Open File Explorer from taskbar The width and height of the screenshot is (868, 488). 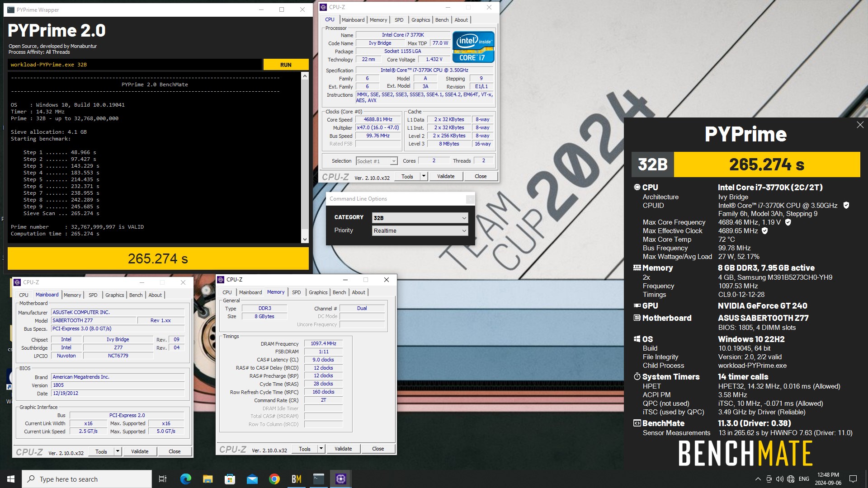click(208, 479)
